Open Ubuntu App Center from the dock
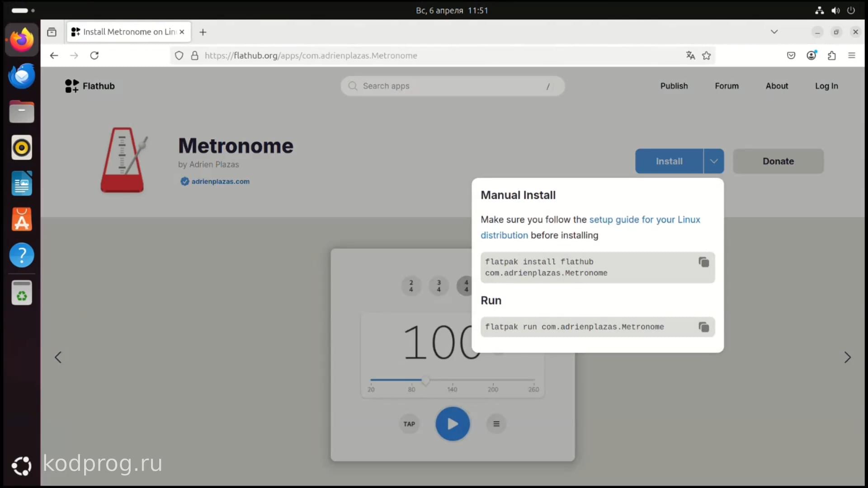 click(x=22, y=220)
